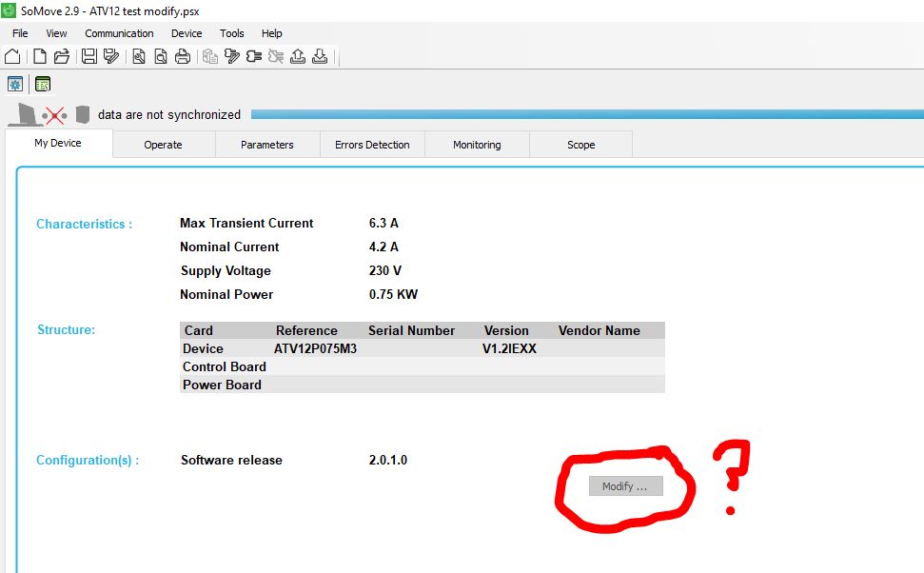
Task: Click the 2.0.1.0 software release value
Action: 387,461
